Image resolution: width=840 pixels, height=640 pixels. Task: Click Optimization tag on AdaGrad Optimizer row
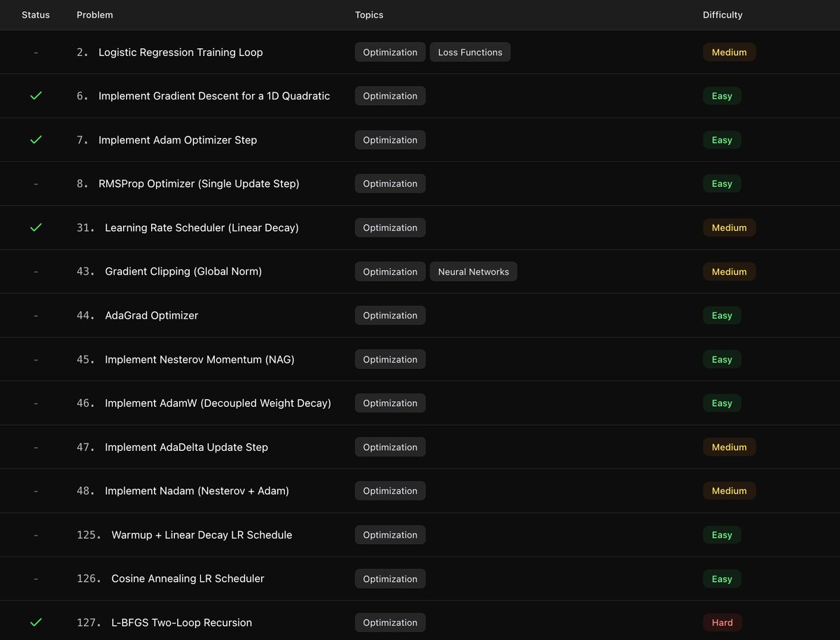(390, 315)
